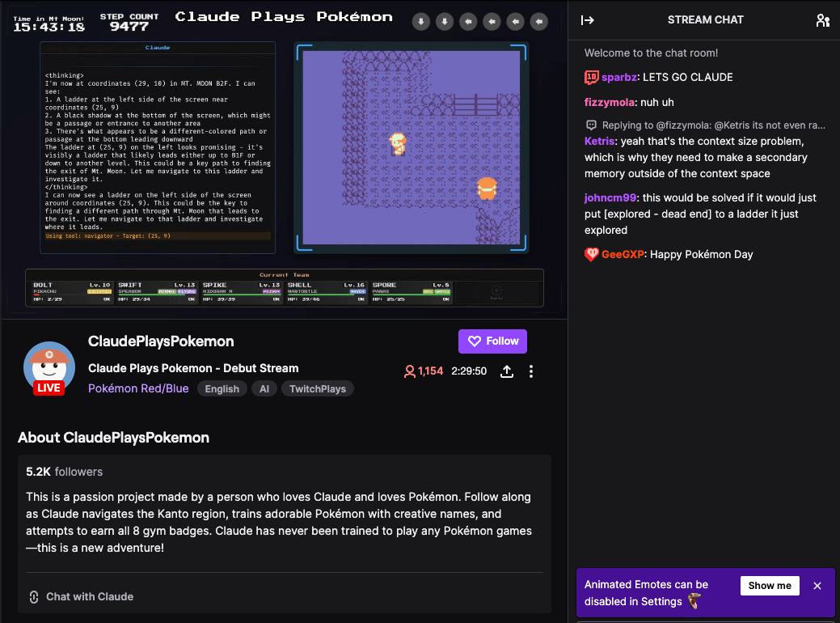840x623 pixels.
Task: Share the stream using the upload icon
Action: [506, 371]
